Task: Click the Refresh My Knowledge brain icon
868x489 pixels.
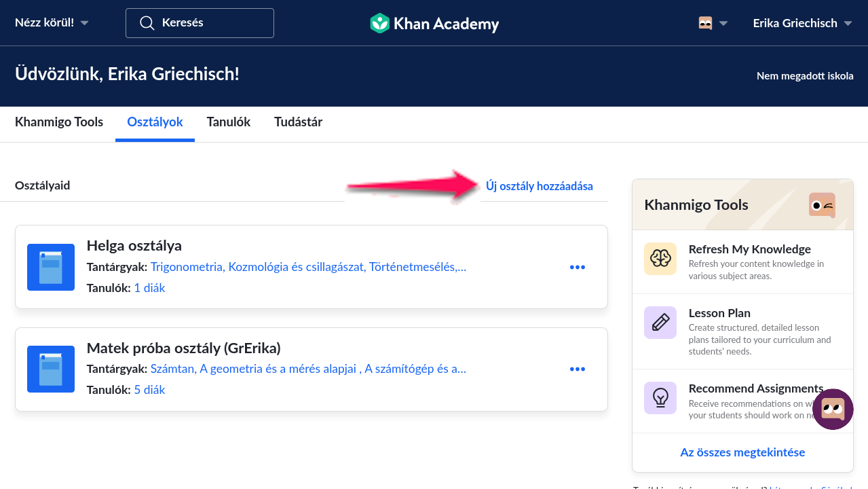Action: (x=660, y=259)
